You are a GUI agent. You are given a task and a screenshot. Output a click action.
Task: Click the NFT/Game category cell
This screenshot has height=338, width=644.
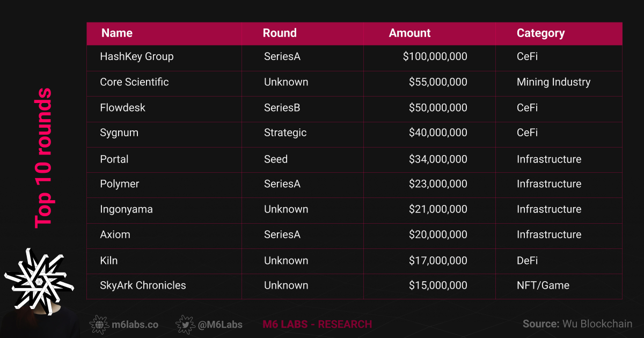coord(543,285)
